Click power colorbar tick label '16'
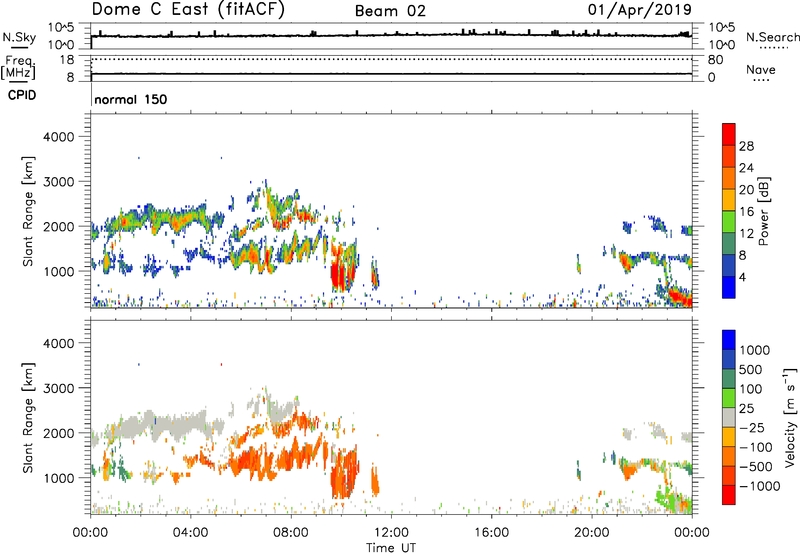This screenshot has height=554, width=800. (746, 212)
